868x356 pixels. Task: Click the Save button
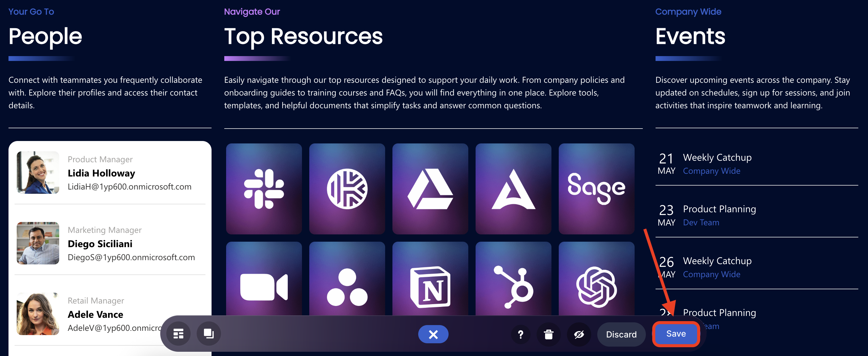(x=676, y=334)
